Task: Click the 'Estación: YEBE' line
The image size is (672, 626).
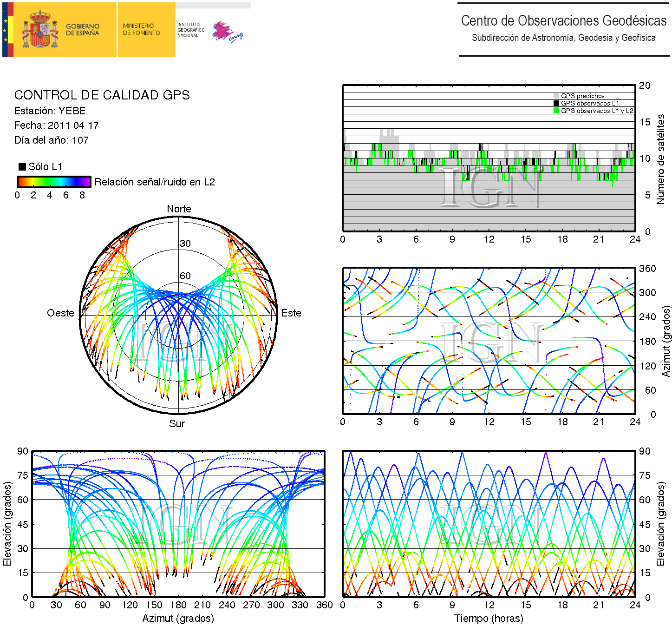Action: [x=50, y=111]
